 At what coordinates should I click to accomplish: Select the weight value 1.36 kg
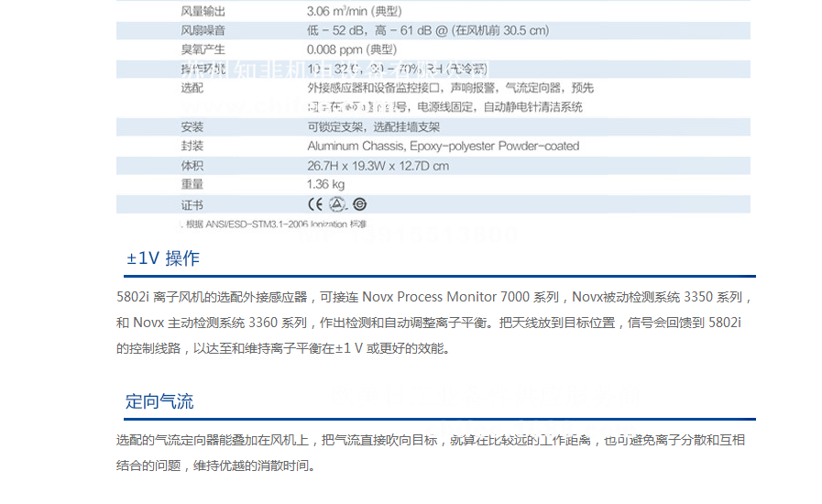(x=325, y=184)
